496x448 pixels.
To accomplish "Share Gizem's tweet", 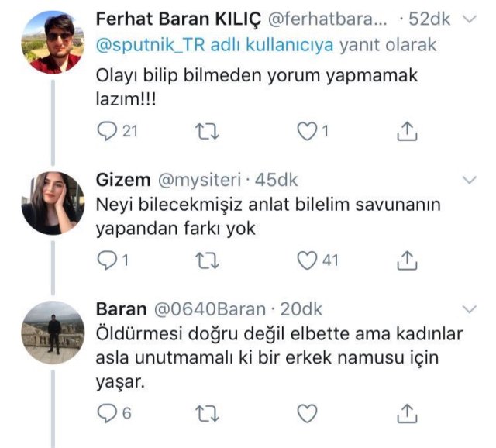I will [x=407, y=260].
